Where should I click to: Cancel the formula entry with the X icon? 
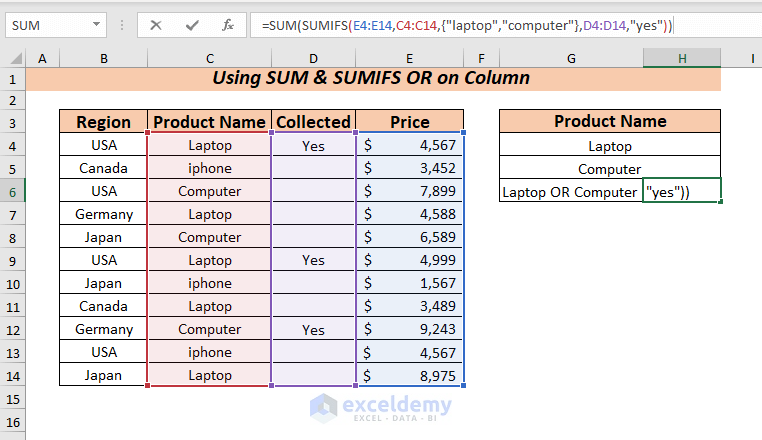coord(156,24)
